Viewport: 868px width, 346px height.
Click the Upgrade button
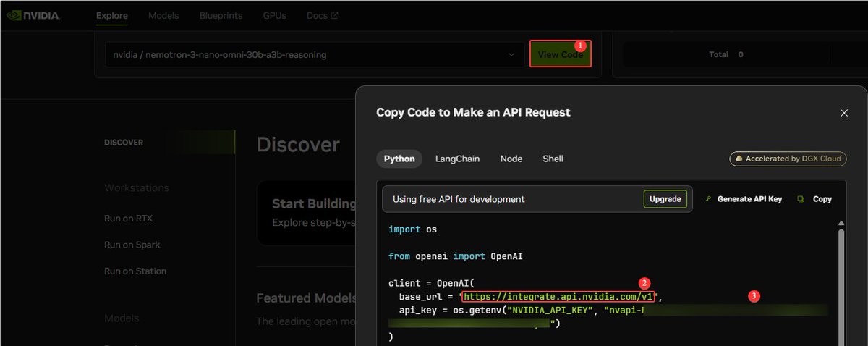(x=665, y=199)
